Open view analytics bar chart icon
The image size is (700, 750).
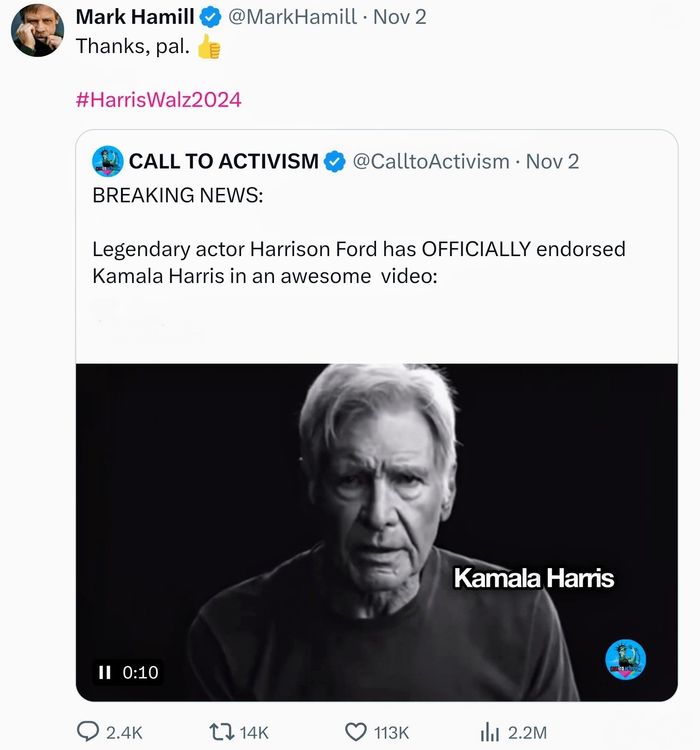489,732
